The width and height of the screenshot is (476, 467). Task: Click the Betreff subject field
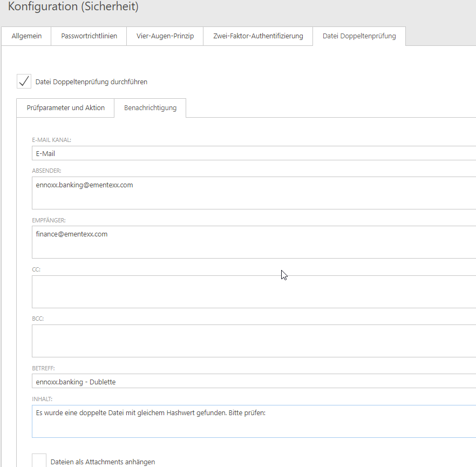tap(254, 381)
